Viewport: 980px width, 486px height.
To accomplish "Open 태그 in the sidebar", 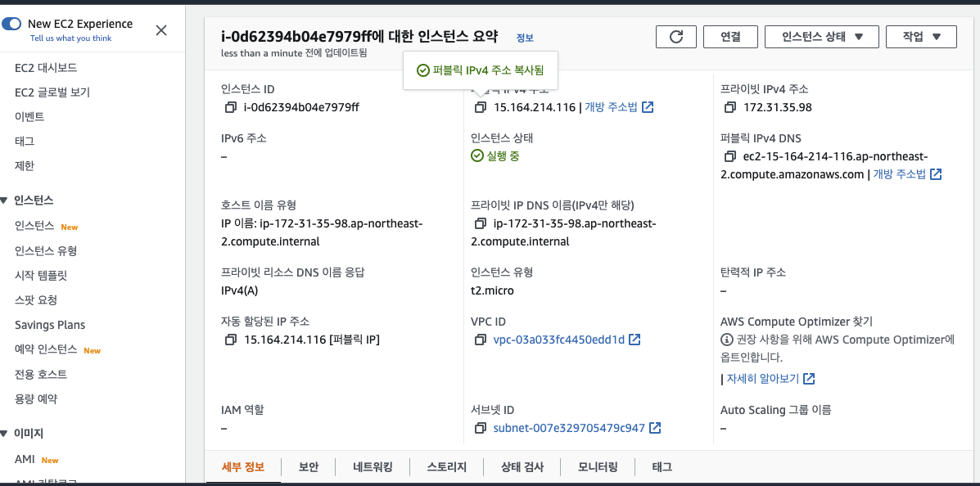I will click(25, 142).
